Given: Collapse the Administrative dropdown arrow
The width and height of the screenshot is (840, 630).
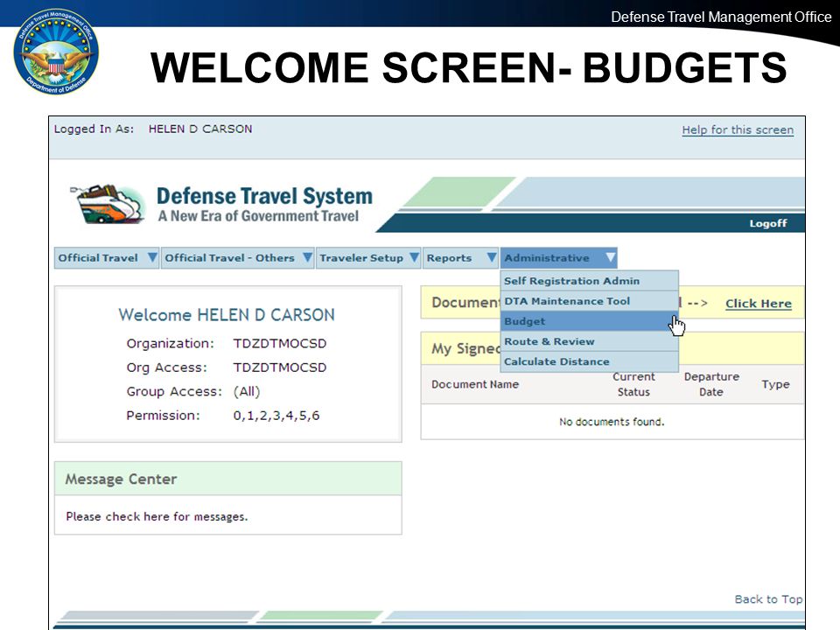Looking at the screenshot, I should [x=610, y=257].
